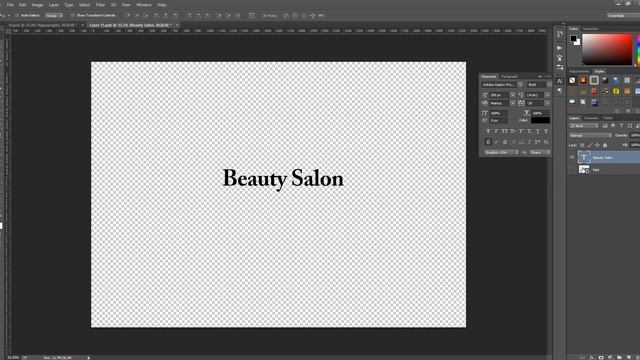Toggle Faux Italic in Character panel
This screenshot has height=360, width=640.
coord(496,131)
